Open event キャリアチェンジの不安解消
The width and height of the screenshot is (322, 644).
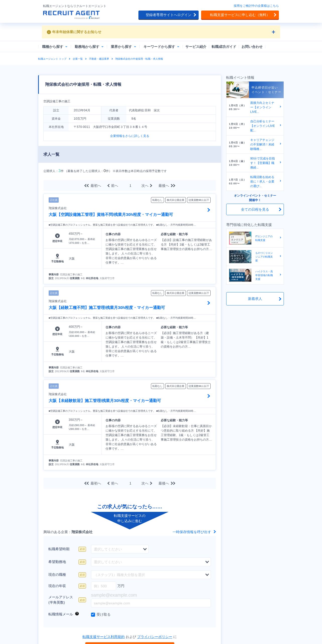pos(255,144)
